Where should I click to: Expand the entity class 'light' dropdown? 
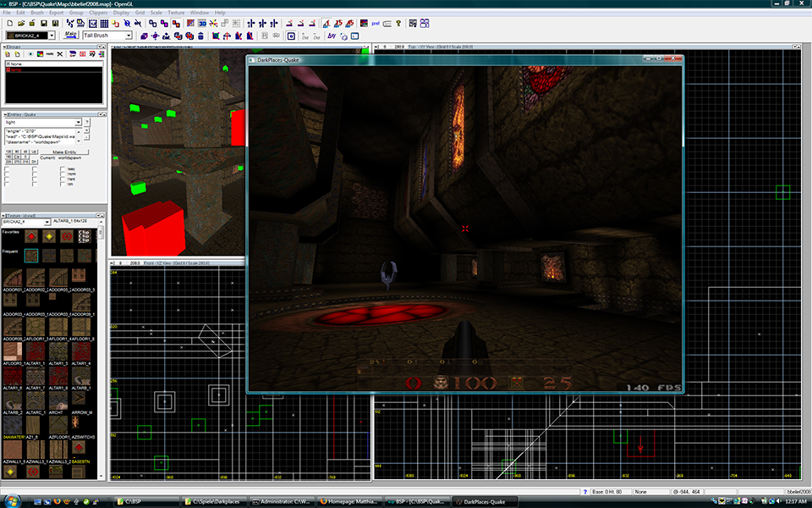pyautogui.click(x=79, y=123)
